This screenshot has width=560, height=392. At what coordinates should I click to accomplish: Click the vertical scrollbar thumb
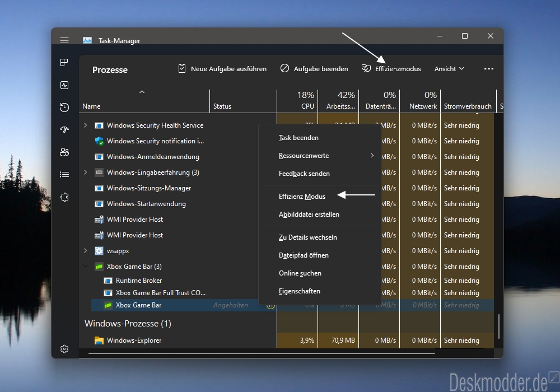point(499,326)
